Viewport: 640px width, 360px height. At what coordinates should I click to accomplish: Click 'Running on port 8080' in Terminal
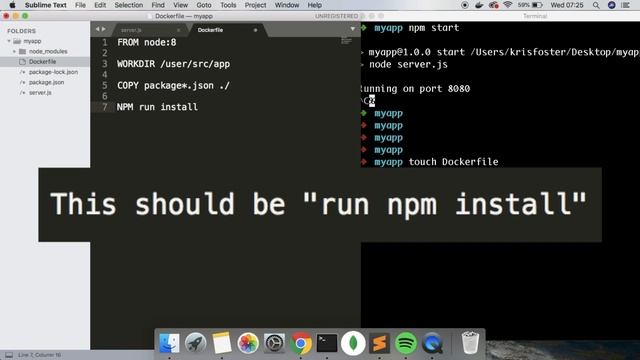pyautogui.click(x=416, y=89)
